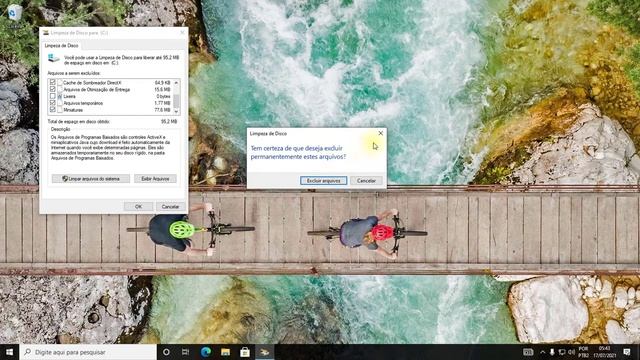Click the file icon beside Arquivos de Otimização de Entrega
Viewport: 640px width, 360px height.
coord(60,89)
